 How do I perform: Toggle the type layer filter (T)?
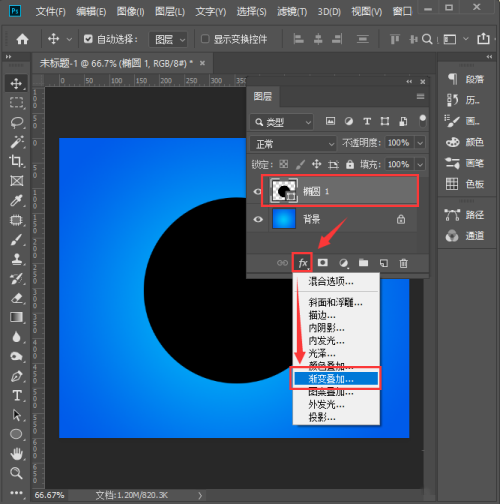click(x=367, y=121)
